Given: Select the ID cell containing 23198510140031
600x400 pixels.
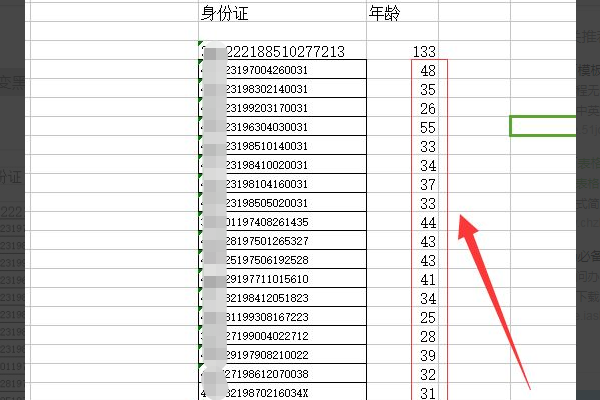Looking at the screenshot, I should pyautogui.click(x=282, y=145).
